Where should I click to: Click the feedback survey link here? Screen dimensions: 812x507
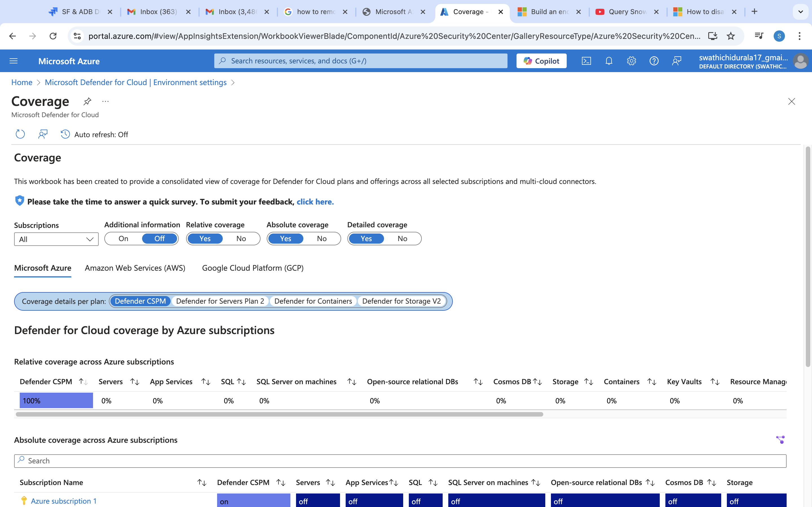315,201
